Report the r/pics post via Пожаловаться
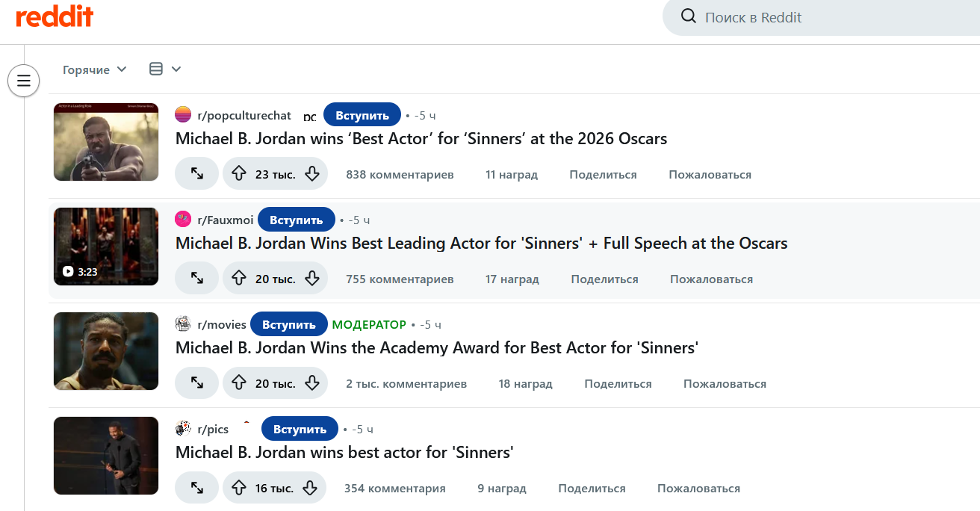The image size is (980, 511). pyautogui.click(x=698, y=489)
